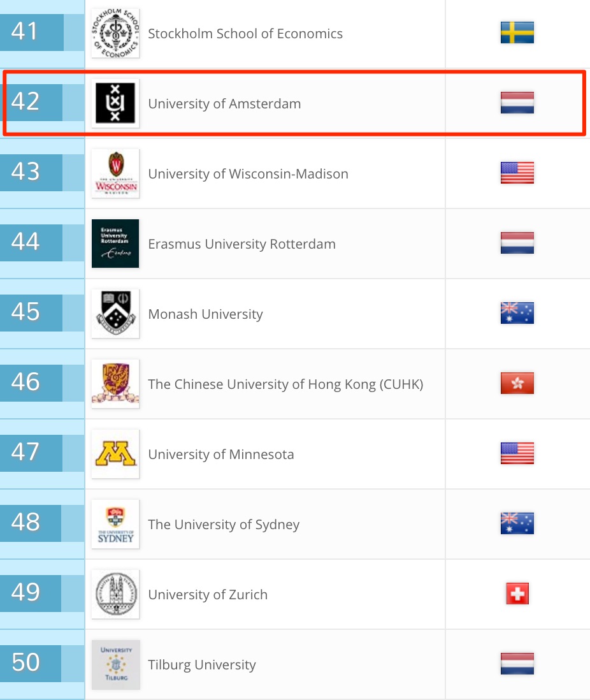Click the Erasmus University Rotterdam logo

pyautogui.click(x=115, y=244)
